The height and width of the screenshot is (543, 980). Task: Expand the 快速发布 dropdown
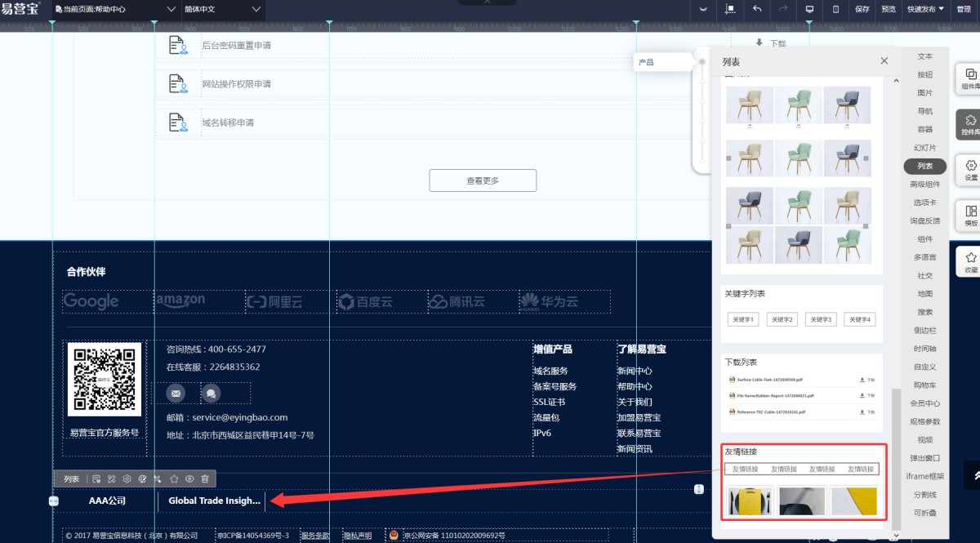925,9
